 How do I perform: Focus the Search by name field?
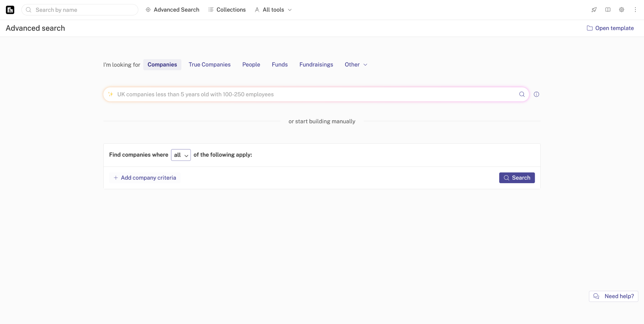[x=83, y=10]
